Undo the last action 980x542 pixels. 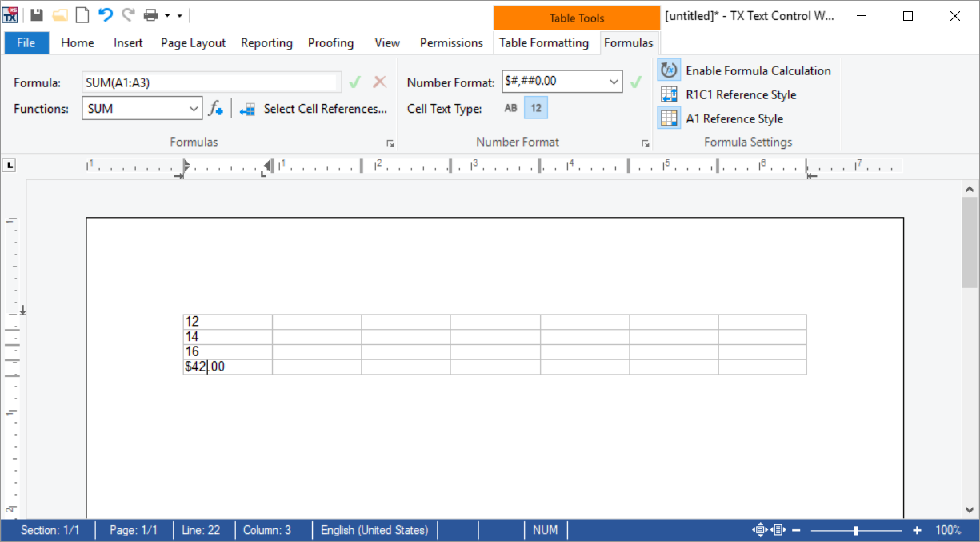[106, 15]
